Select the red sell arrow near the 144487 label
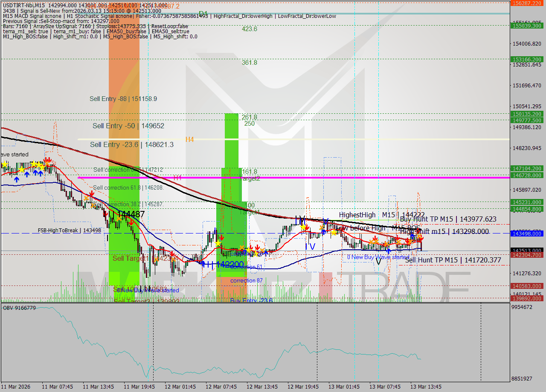The height and width of the screenshot is (392, 546). pos(131,223)
